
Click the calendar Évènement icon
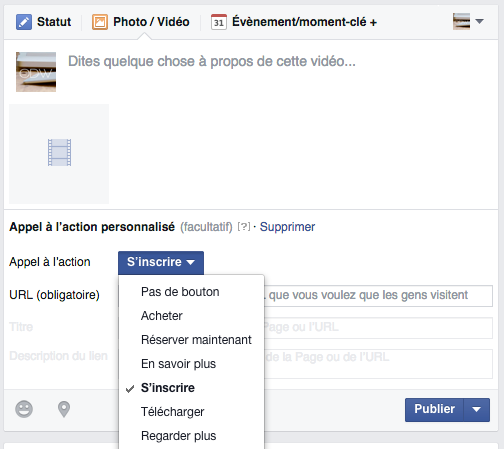pyautogui.click(x=219, y=22)
